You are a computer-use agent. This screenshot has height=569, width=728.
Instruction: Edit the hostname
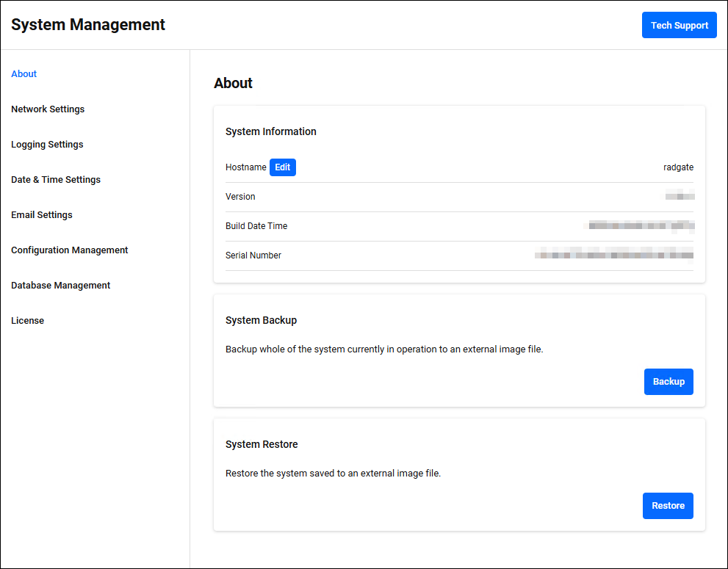coord(283,167)
